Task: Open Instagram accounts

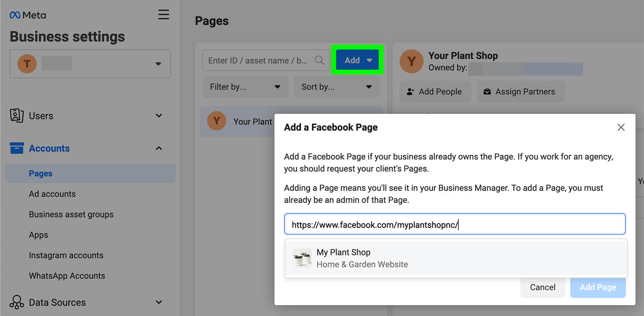Action: pos(66,256)
